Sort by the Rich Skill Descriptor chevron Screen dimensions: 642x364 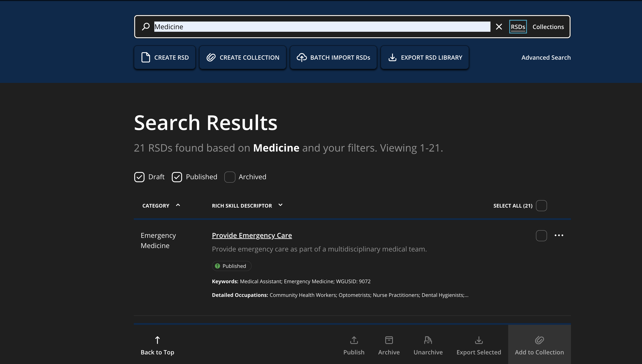pyautogui.click(x=280, y=205)
